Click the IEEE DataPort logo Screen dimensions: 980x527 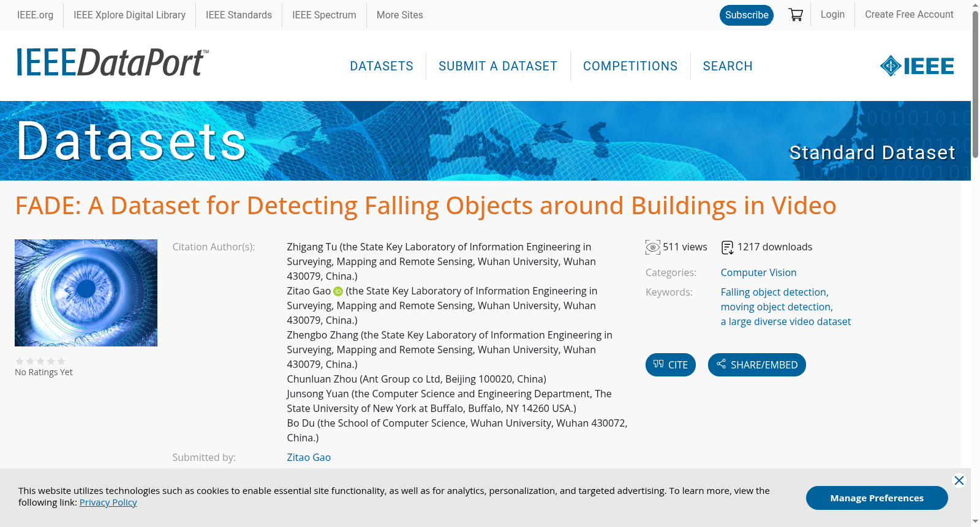point(112,62)
